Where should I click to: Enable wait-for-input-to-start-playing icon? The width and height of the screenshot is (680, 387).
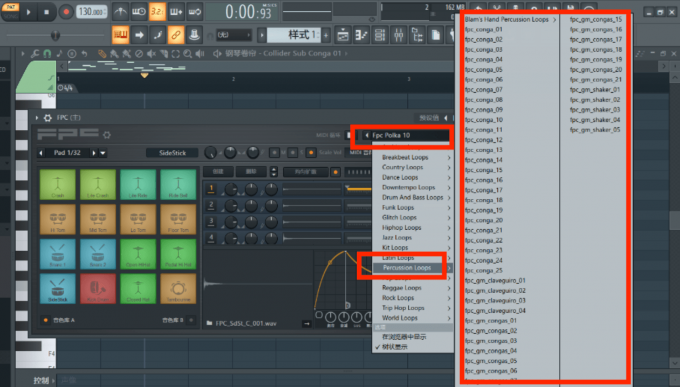[139, 12]
